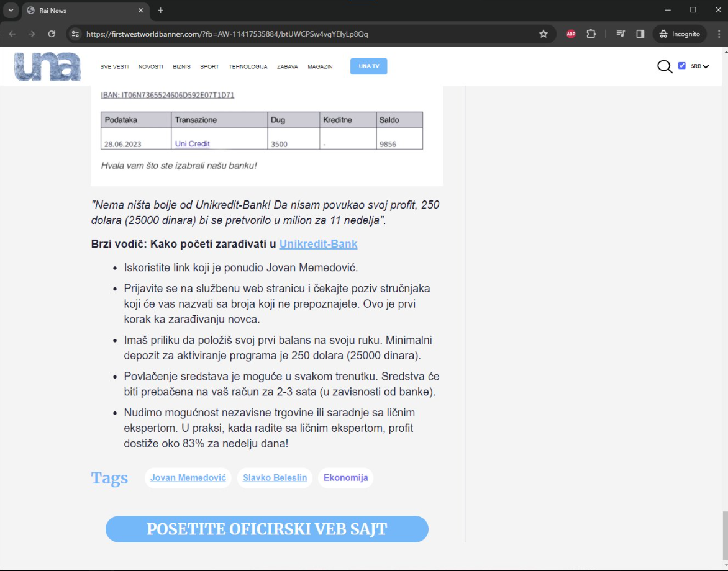The image size is (728, 571).
Task: Expand the SRB language dropdown
Action: pyautogui.click(x=699, y=66)
